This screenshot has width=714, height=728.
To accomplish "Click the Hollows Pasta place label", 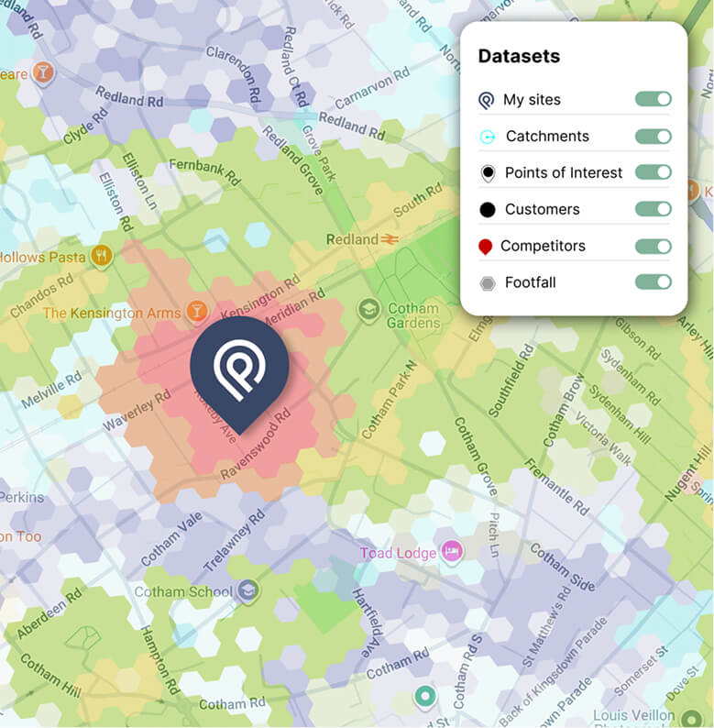I will [x=43, y=258].
